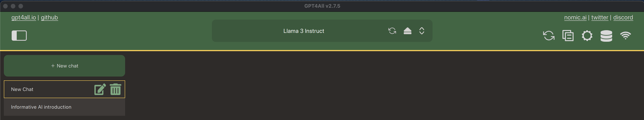Open the discord link
This screenshot has width=644, height=120.
(x=623, y=17)
